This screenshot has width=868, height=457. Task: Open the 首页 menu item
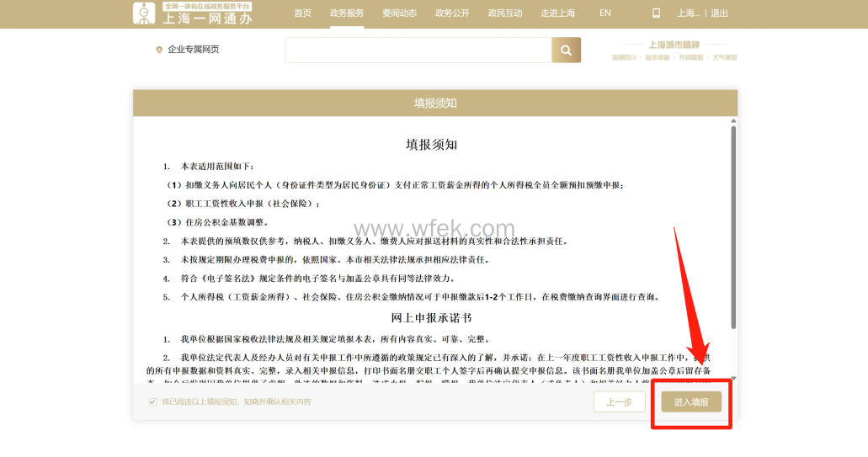(302, 13)
